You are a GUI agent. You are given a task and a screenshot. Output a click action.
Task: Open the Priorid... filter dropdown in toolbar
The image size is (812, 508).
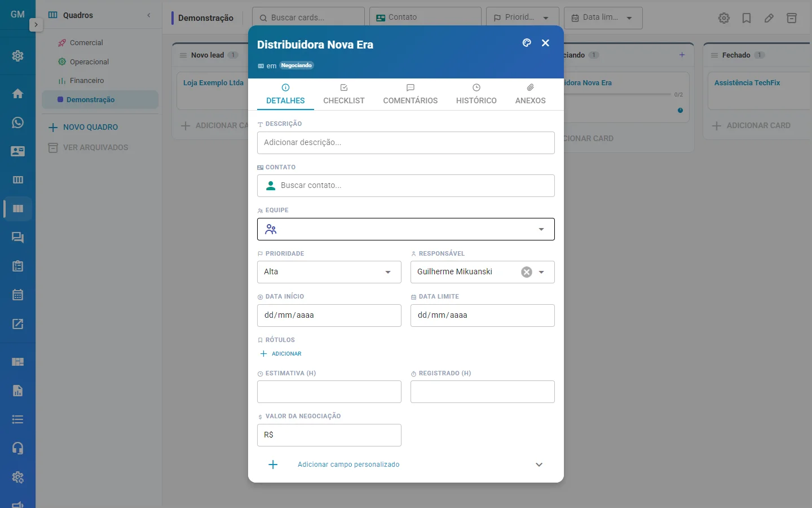(522, 17)
